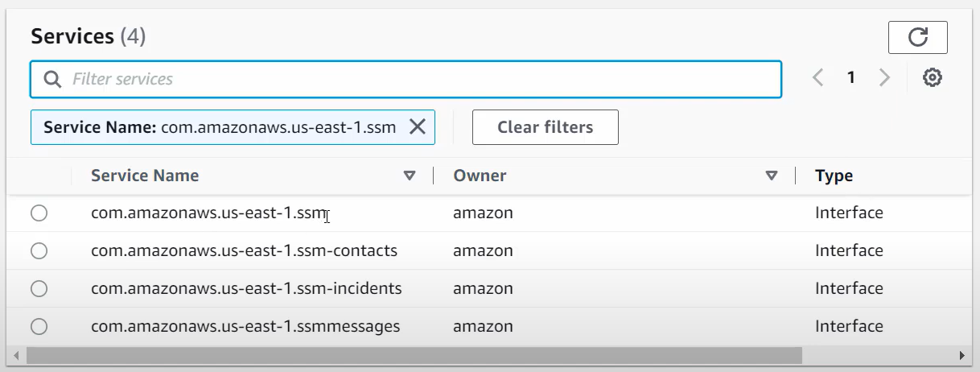Click the Clear filters button
The width and height of the screenshot is (980, 372).
tap(546, 127)
